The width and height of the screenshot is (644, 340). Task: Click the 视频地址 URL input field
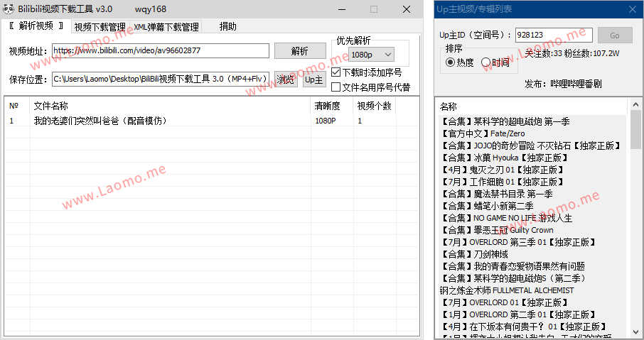click(161, 51)
